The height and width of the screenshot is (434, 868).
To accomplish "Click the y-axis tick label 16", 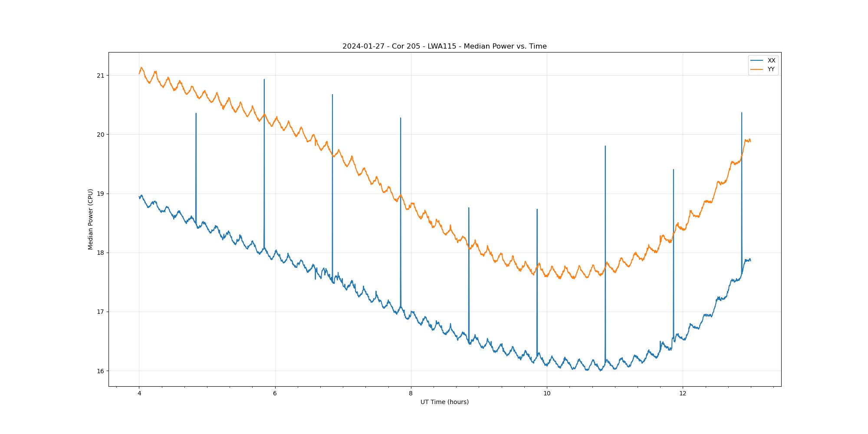I will pyautogui.click(x=101, y=371).
